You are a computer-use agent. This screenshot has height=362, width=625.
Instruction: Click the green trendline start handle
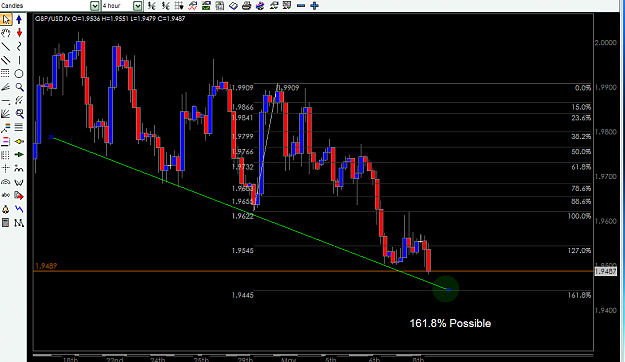coord(51,137)
